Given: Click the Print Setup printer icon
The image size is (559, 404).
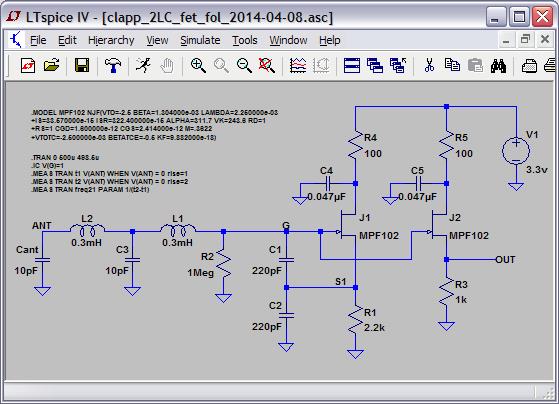Looking at the screenshot, I should (529, 66).
